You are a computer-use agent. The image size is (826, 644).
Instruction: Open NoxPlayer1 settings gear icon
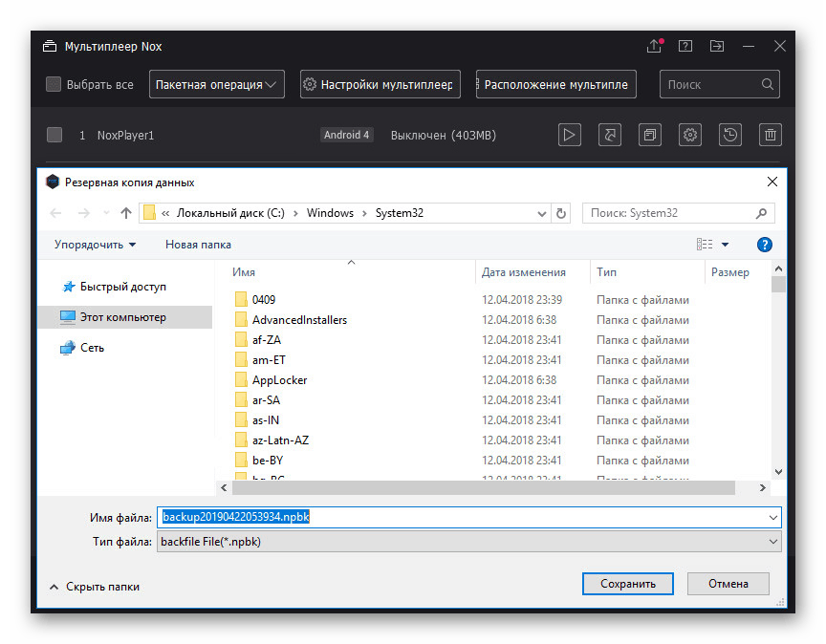(x=689, y=135)
